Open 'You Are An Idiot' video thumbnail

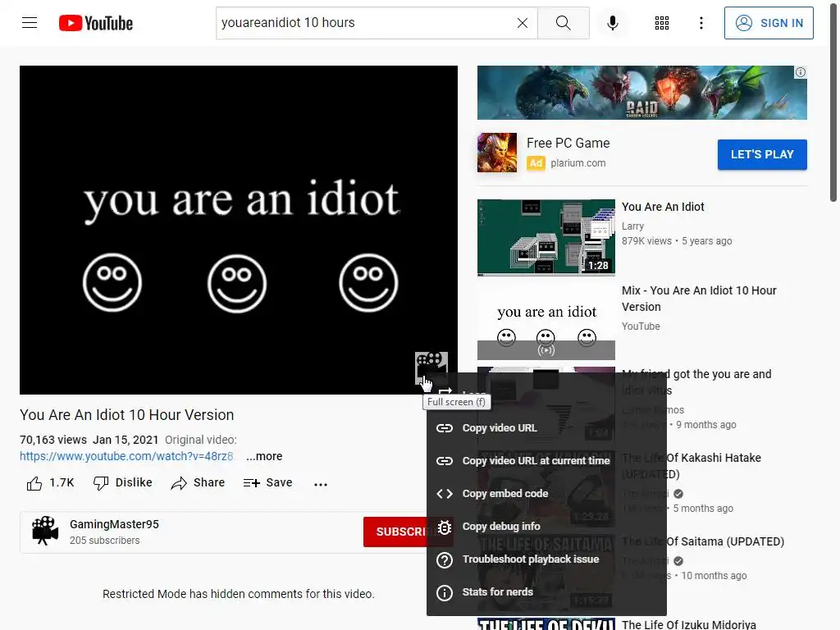pos(546,237)
